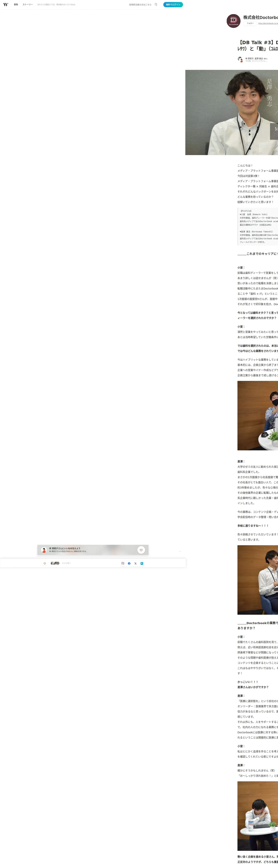Screen dimensions: 278x868
Task: Click the 無料でログイン button
Action: [x=173, y=5]
